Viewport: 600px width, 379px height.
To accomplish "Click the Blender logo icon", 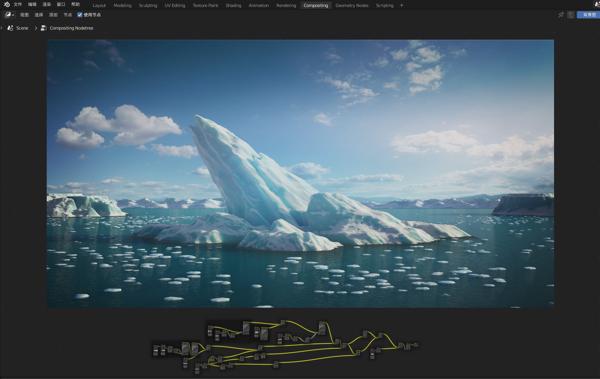I will (x=7, y=4).
